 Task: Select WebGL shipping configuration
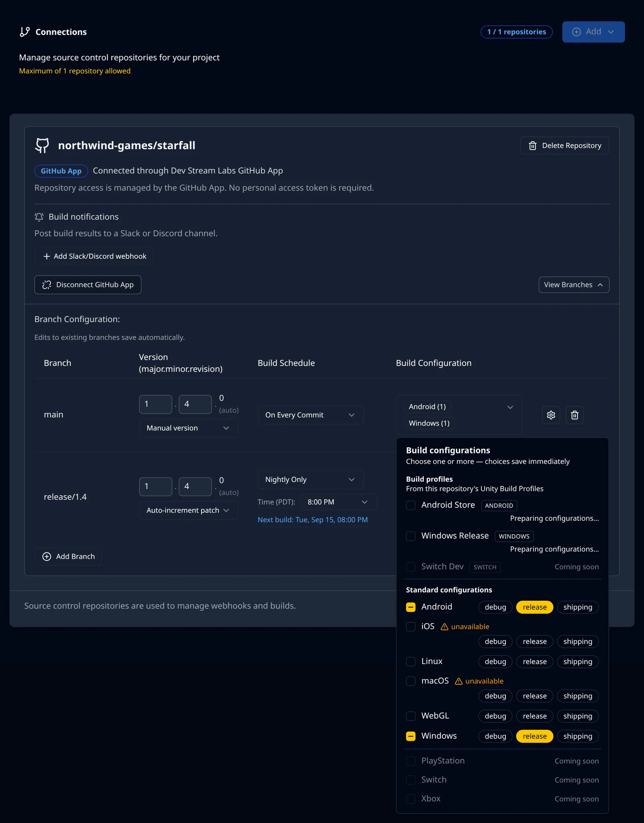tap(578, 715)
